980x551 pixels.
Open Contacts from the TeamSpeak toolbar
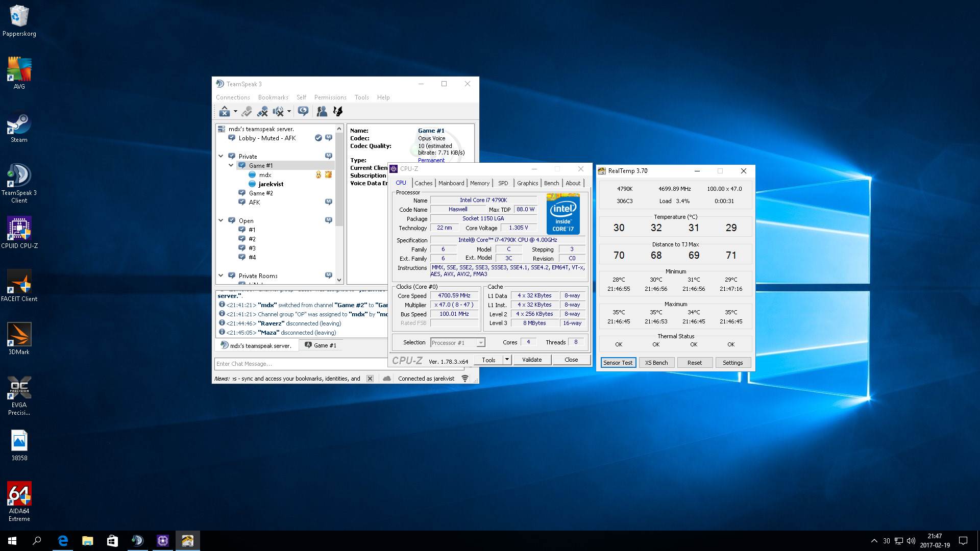[322, 111]
